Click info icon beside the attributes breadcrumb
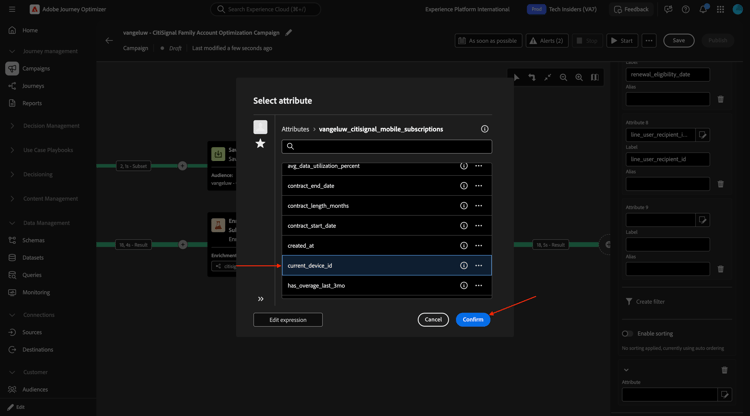This screenshot has width=750, height=416. coord(485,129)
